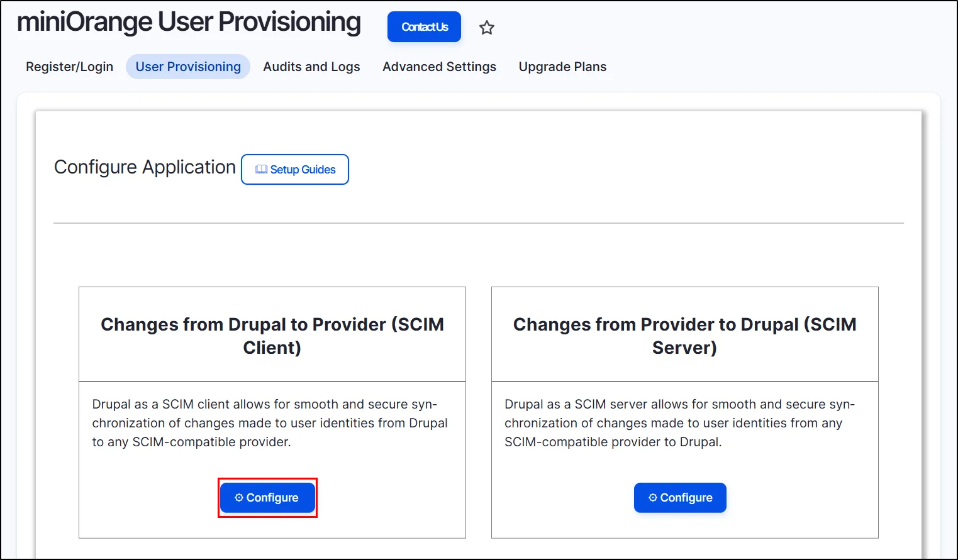Image resolution: width=958 pixels, height=560 pixels.
Task: Open the Register/Login tab
Action: point(70,67)
